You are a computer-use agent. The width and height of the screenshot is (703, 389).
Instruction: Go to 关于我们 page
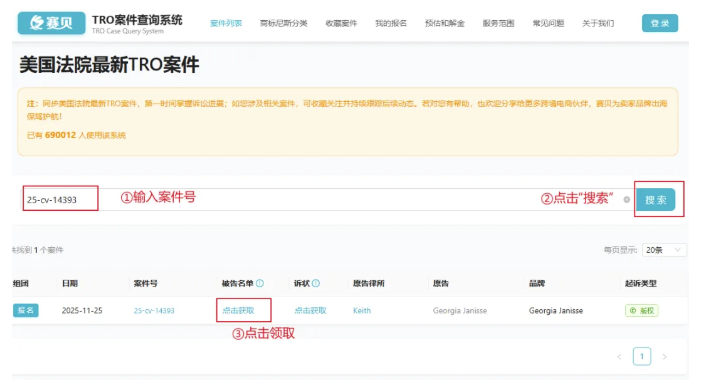coord(598,23)
